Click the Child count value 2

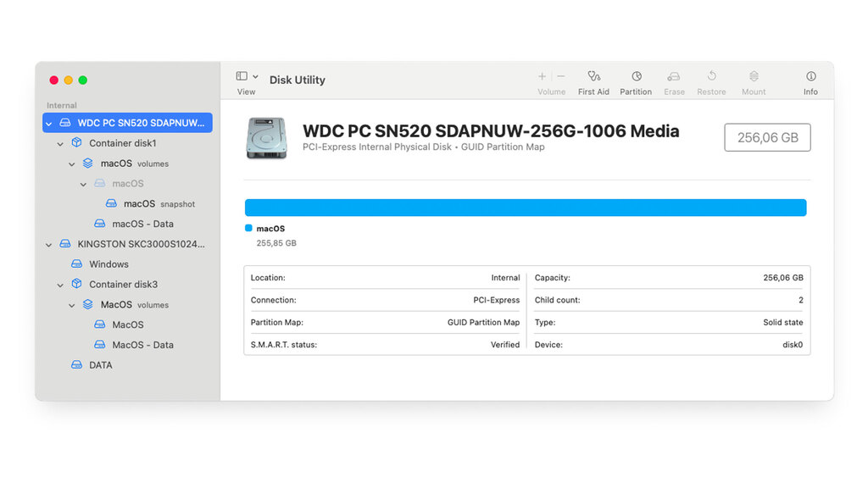click(800, 300)
